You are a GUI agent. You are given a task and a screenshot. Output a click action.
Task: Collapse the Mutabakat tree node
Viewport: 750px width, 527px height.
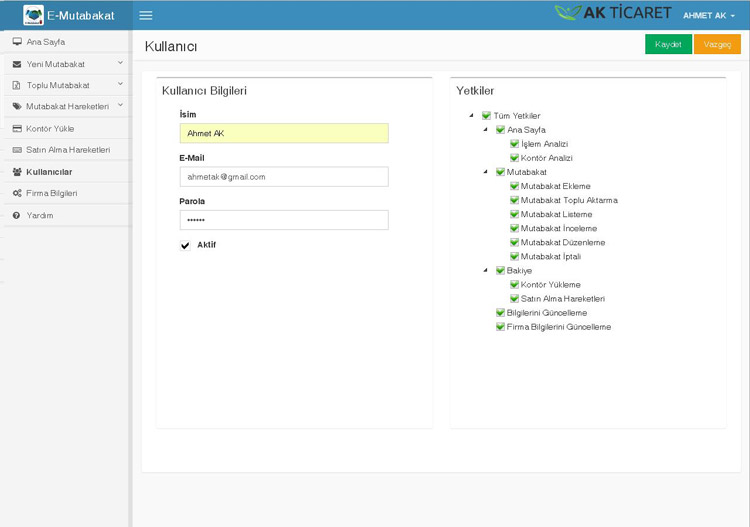click(486, 172)
